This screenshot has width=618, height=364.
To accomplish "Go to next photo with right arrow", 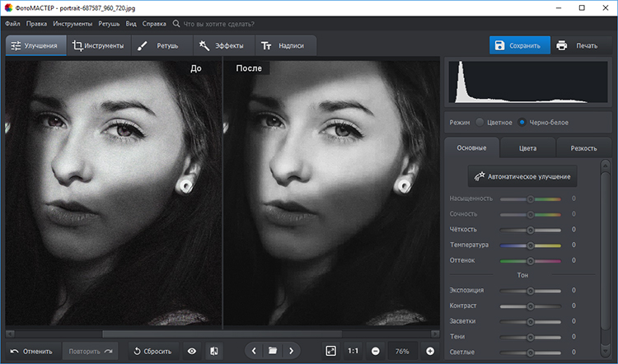I will coord(292,351).
